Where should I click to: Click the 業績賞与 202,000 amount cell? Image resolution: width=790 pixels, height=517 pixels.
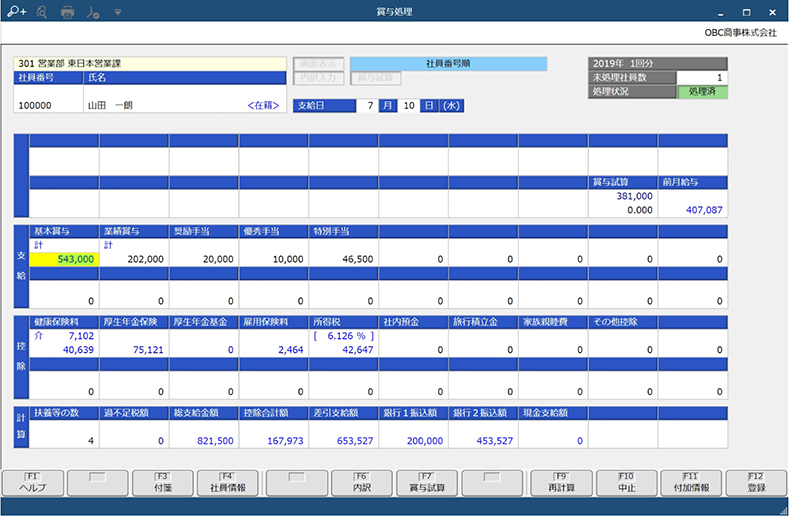(133, 258)
